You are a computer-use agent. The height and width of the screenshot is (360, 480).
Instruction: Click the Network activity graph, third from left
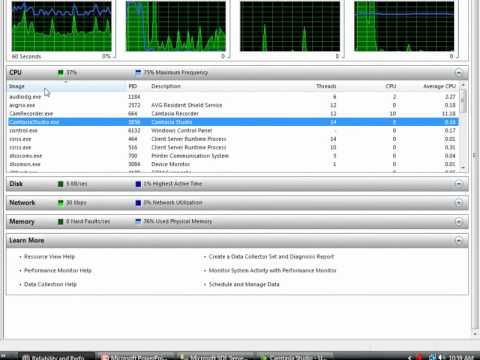coord(290,26)
